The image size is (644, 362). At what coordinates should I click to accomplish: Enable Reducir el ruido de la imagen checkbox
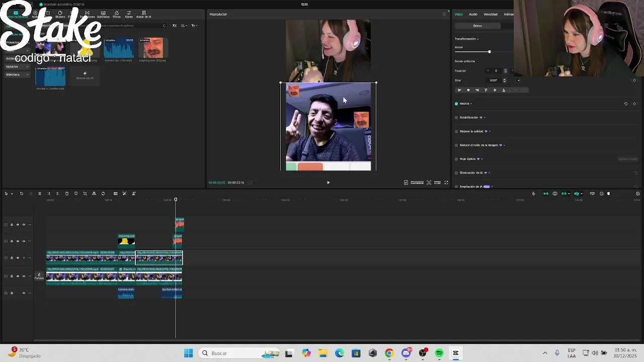tap(456, 145)
